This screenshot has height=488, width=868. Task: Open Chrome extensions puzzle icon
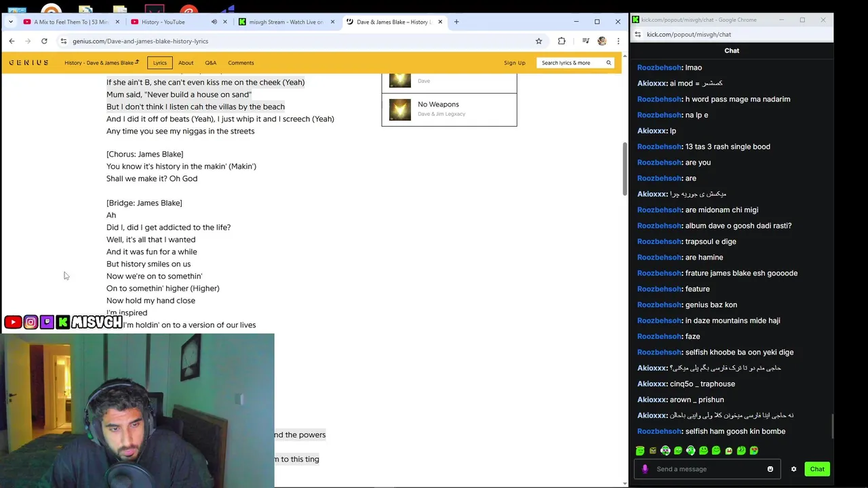[x=561, y=41]
